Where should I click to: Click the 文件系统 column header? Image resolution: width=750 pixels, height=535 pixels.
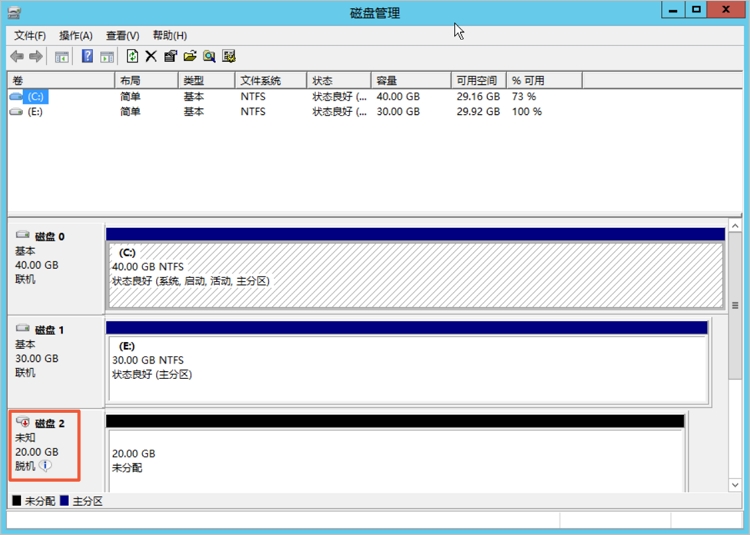pyautogui.click(x=260, y=80)
